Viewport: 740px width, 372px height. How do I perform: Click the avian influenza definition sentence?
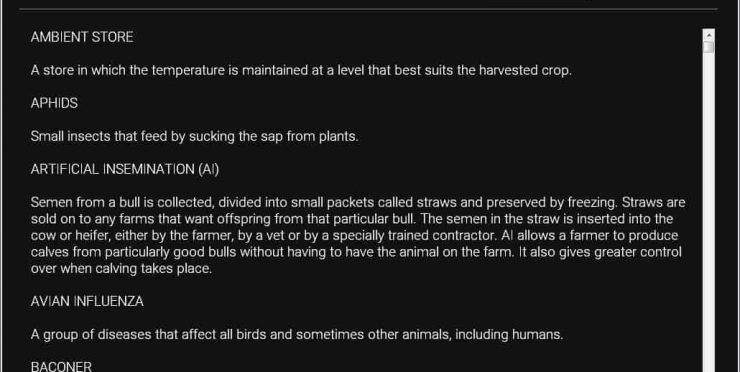[297, 335]
